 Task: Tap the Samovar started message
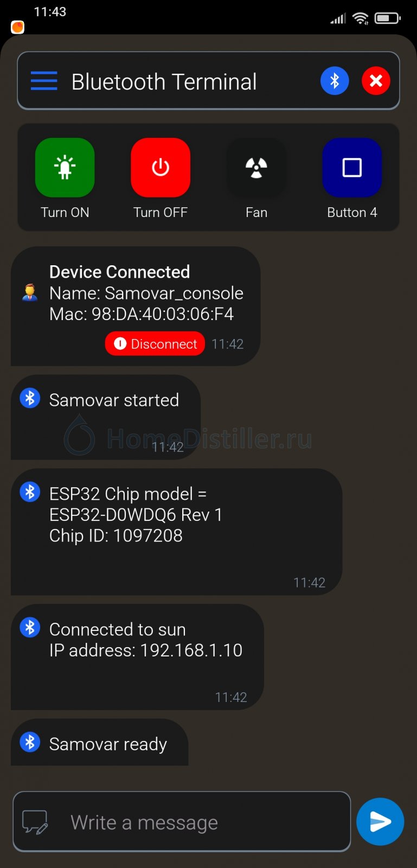tap(106, 417)
